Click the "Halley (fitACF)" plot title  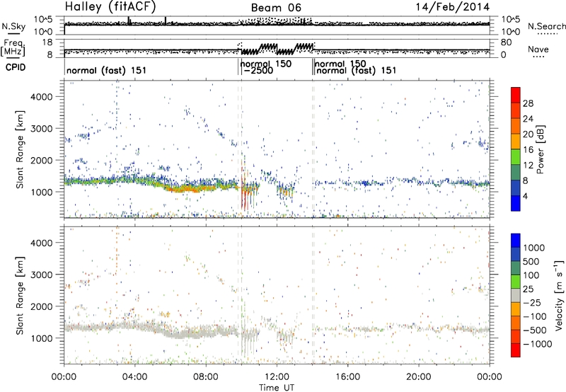tap(110, 7)
